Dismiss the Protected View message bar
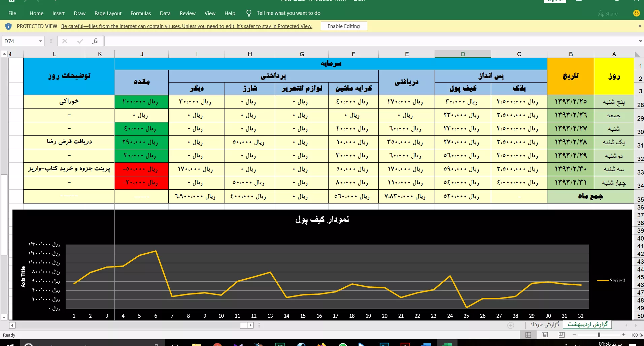The height and width of the screenshot is (346, 644). pyautogui.click(x=640, y=26)
